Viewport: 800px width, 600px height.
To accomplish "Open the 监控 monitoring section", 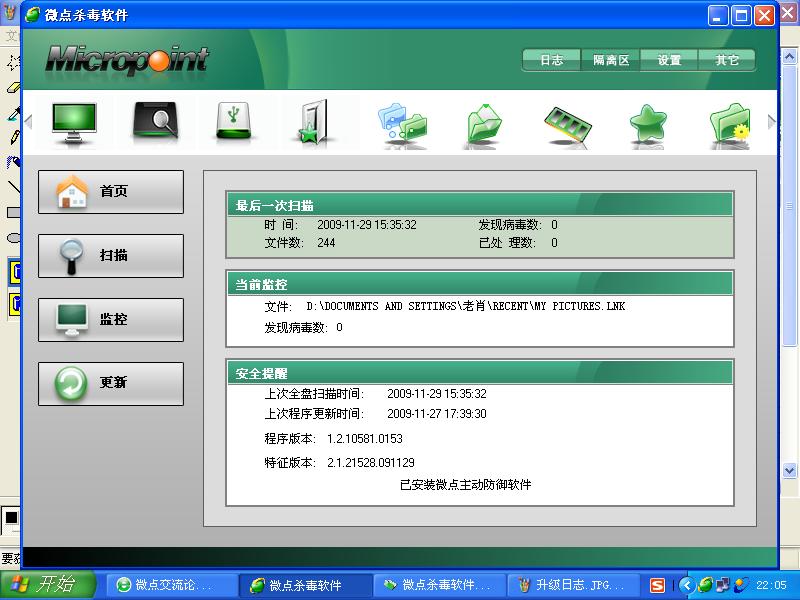I will pyautogui.click(x=111, y=320).
